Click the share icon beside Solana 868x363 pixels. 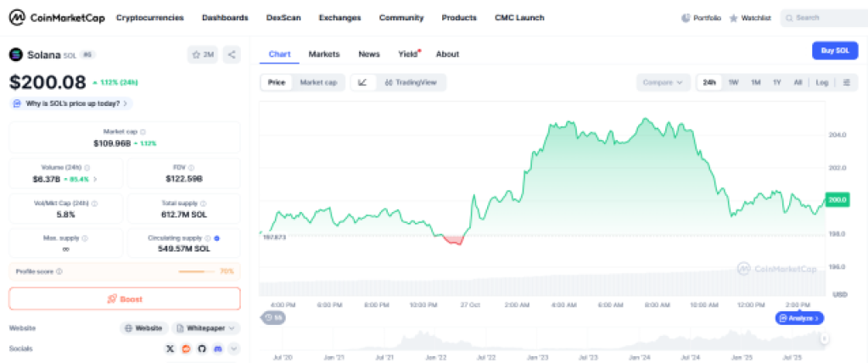pos(232,54)
